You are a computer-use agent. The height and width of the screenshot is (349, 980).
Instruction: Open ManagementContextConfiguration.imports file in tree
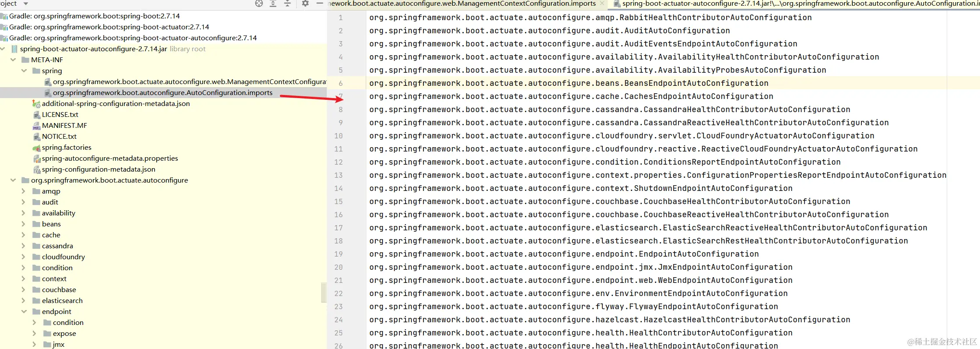click(189, 82)
